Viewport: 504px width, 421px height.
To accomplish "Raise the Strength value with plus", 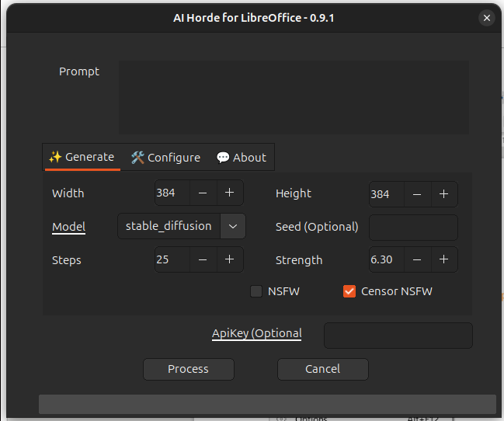I will (443, 259).
